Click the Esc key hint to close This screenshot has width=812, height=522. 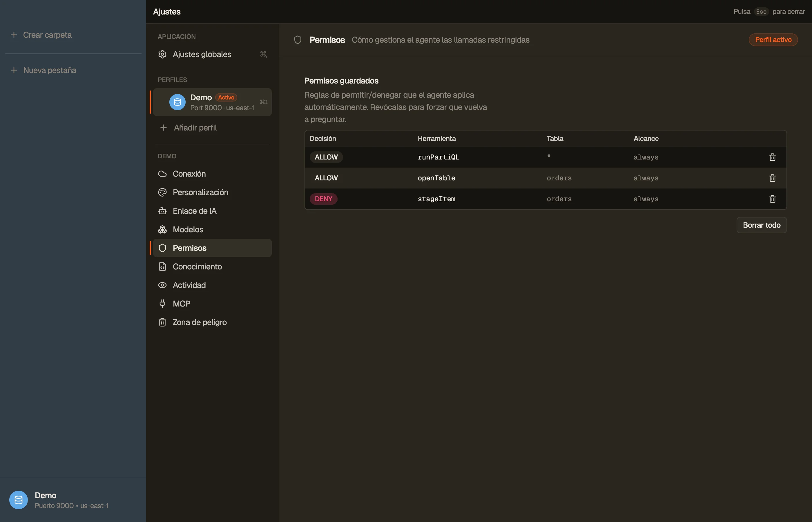click(761, 12)
